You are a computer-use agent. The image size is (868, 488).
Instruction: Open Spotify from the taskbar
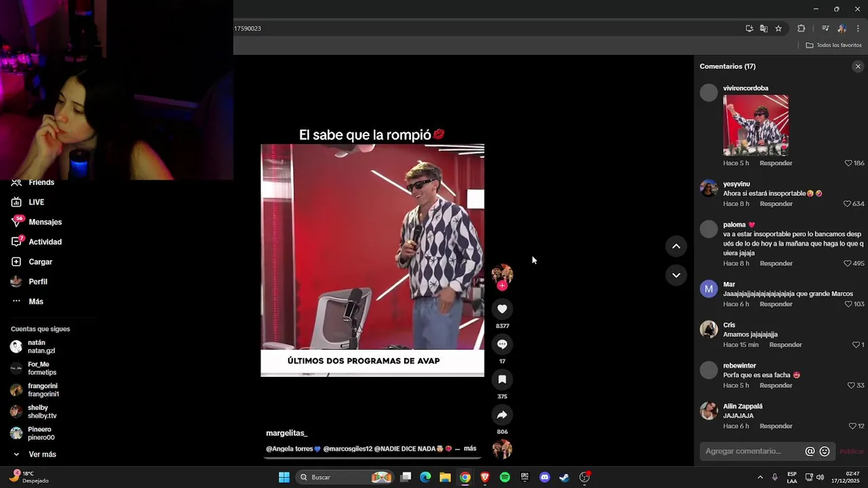(505, 477)
